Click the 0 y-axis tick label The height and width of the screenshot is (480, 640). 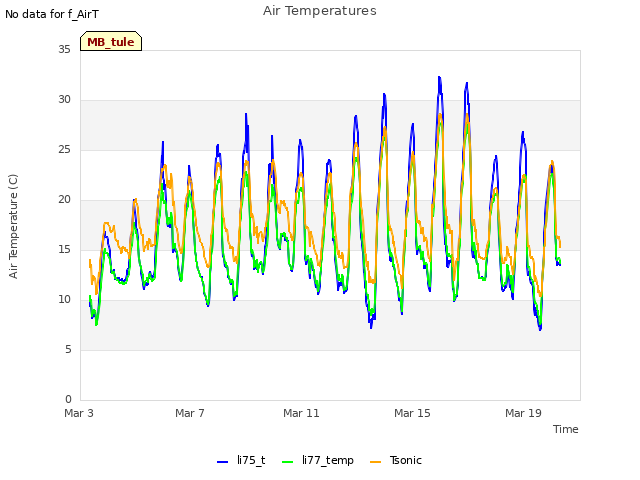(x=68, y=400)
